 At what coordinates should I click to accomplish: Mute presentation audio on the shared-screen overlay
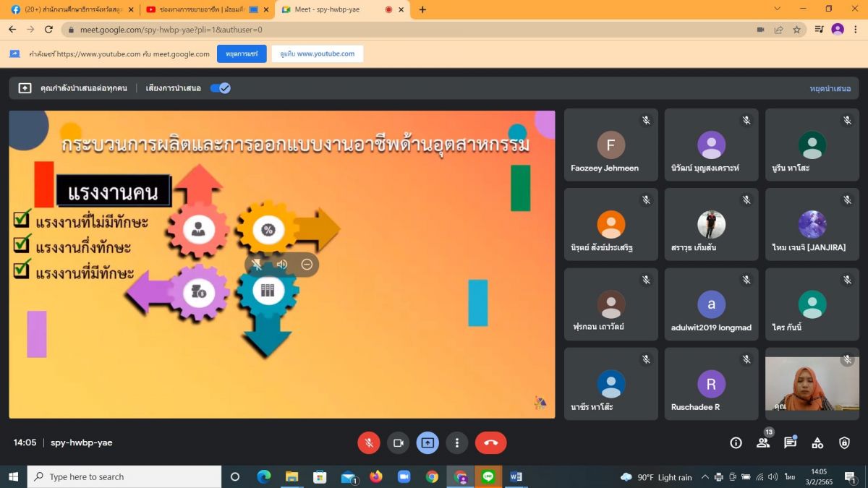tap(282, 265)
